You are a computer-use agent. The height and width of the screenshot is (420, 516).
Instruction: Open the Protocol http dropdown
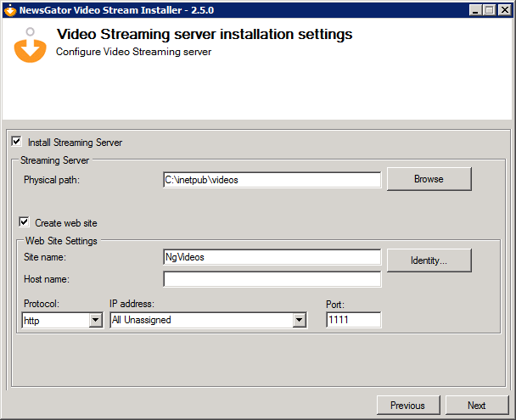pos(95,320)
